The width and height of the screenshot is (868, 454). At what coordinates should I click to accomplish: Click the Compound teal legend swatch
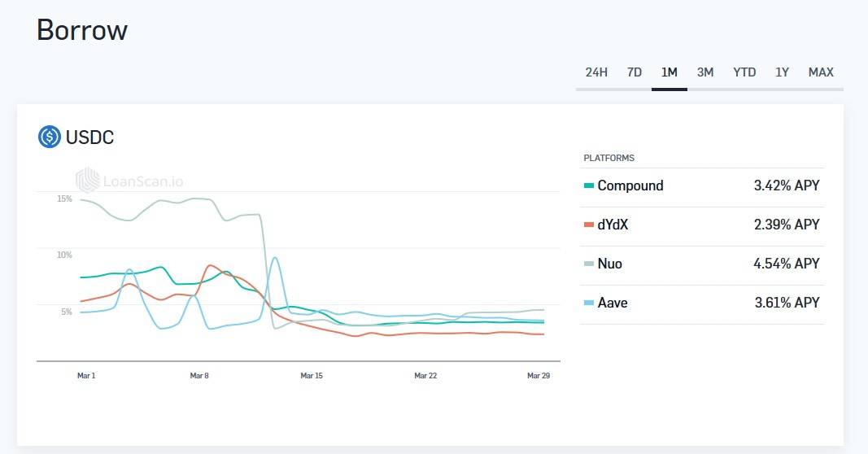589,186
